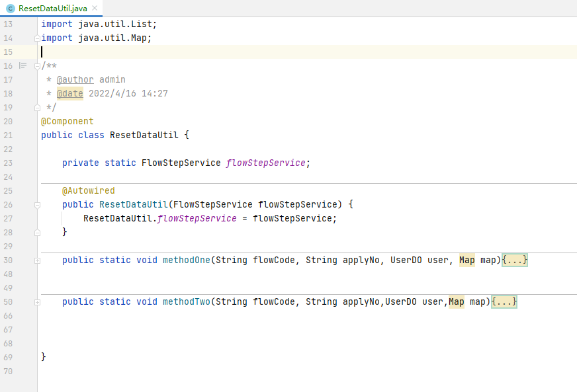577x392 pixels.
Task: Expand the methodTwo fold at line 50
Action: (x=37, y=302)
